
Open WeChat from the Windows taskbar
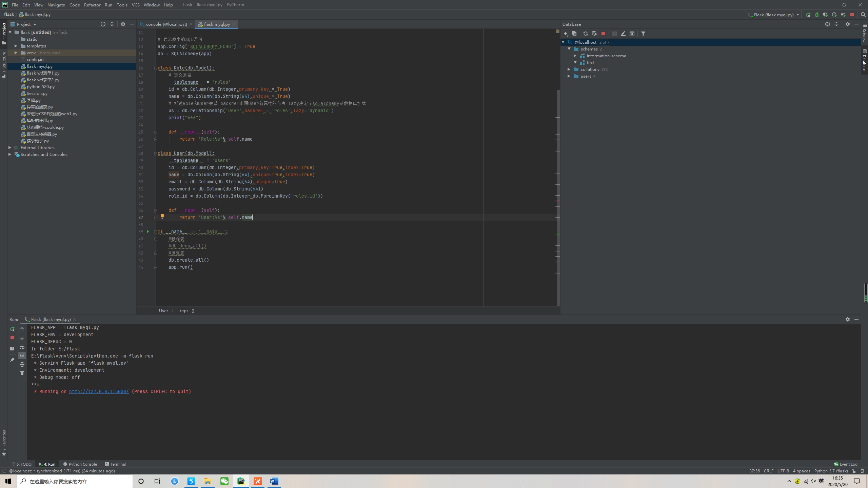pyautogui.click(x=224, y=481)
